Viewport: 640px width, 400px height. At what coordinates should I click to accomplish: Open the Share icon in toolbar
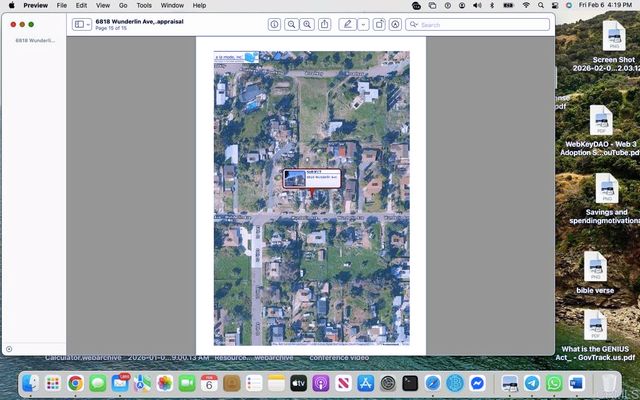tap(324, 24)
